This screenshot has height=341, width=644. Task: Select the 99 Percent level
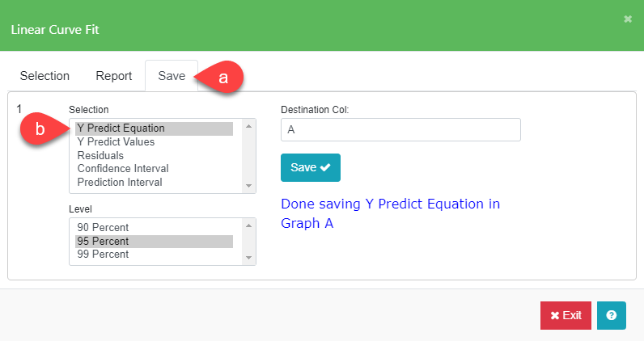tap(103, 255)
